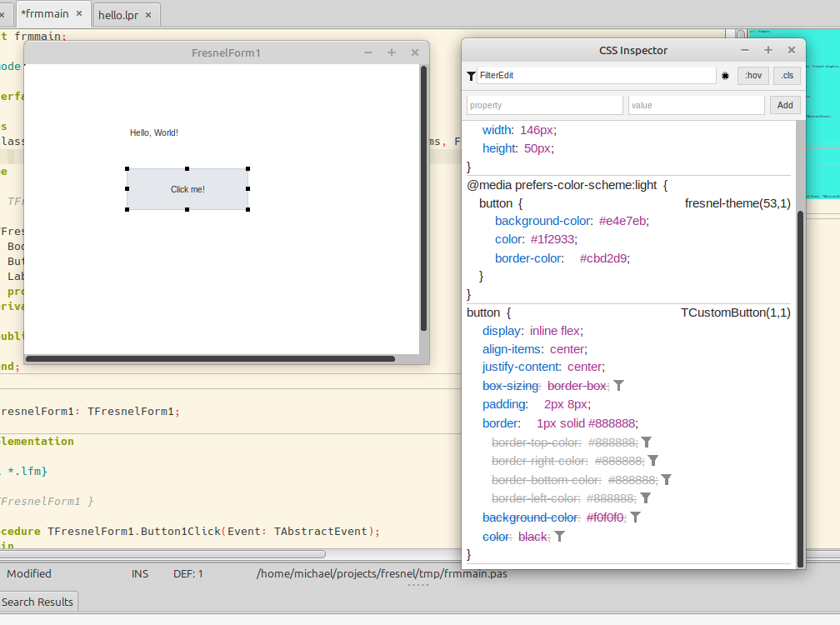The height and width of the screenshot is (625, 840).
Task: Click the border-color value #cbd2d9
Action: click(603, 258)
